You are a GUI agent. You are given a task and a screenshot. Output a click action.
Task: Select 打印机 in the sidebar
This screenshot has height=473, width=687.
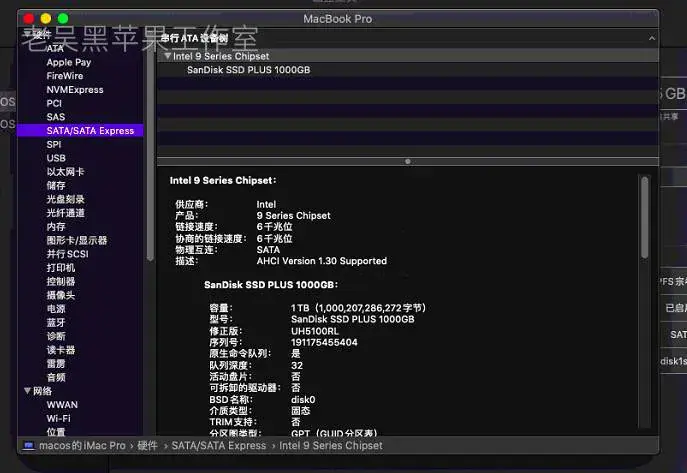(x=60, y=268)
